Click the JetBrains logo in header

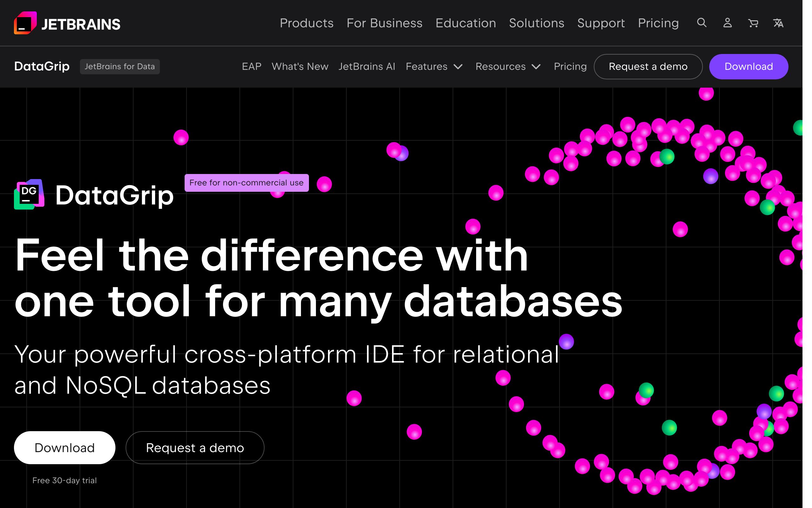tap(67, 23)
